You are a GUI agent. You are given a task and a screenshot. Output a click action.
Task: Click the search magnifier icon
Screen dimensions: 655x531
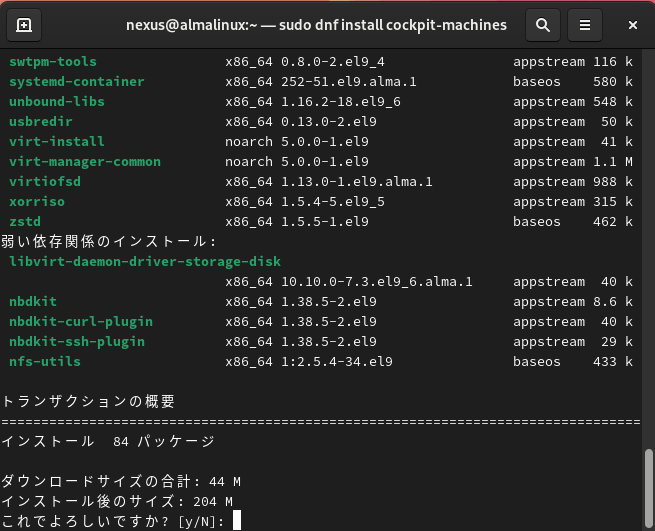click(542, 24)
